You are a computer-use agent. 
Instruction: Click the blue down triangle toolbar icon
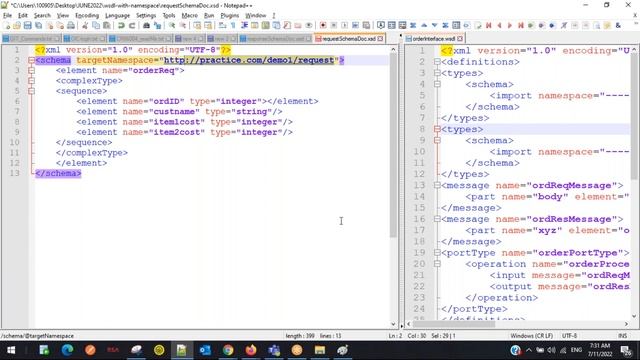(435, 25)
